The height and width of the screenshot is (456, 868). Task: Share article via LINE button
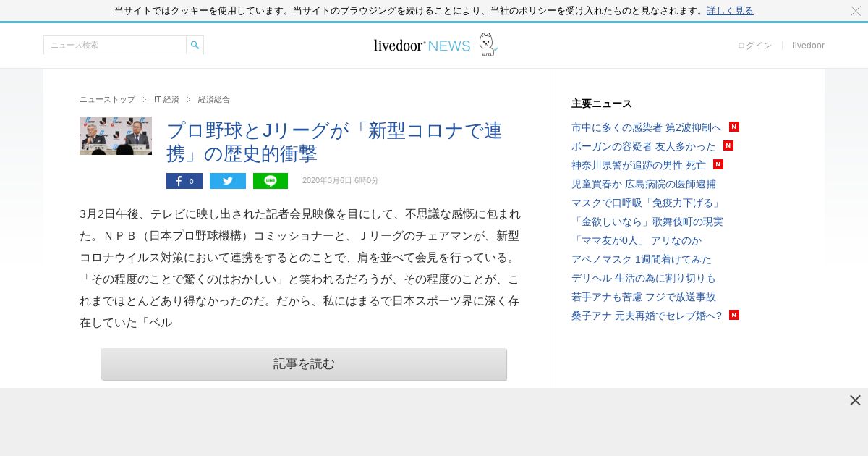pos(271,181)
